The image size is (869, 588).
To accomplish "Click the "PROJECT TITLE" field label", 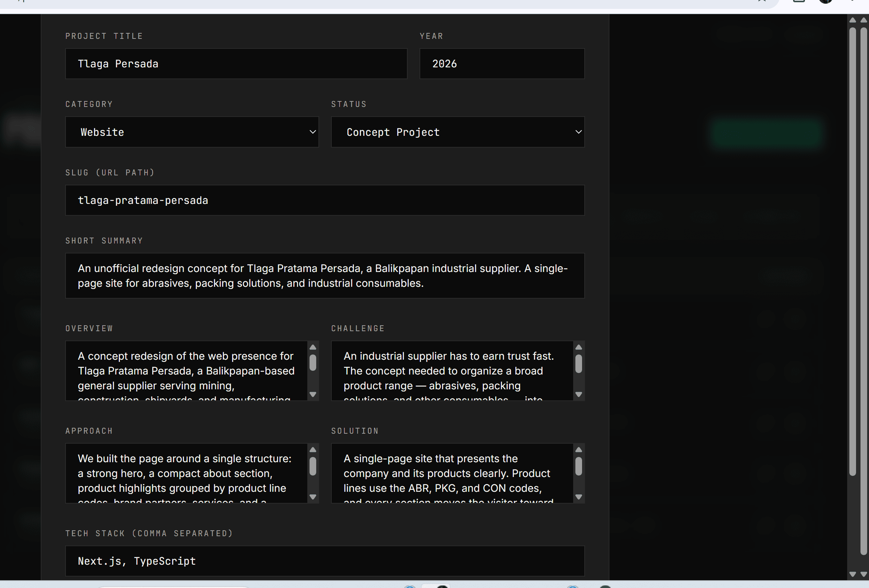I will (104, 36).
